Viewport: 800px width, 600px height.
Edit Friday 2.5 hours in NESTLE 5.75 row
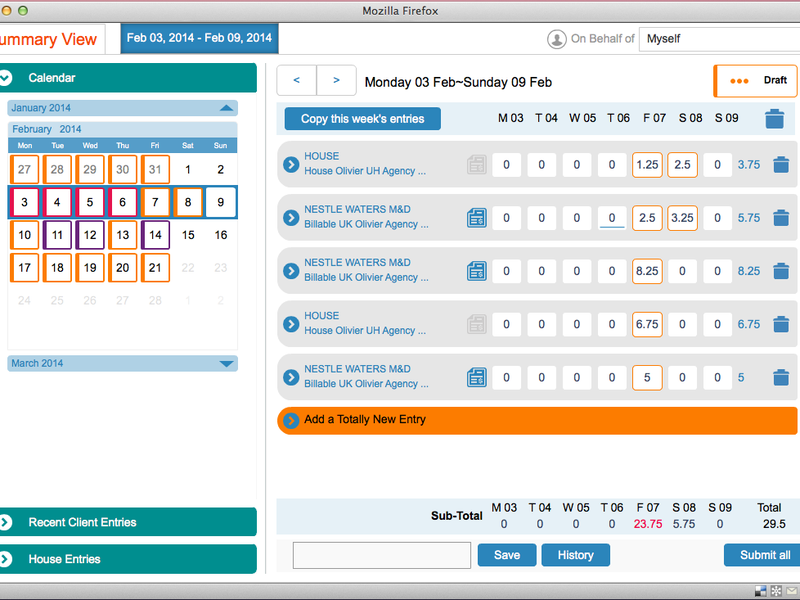[647, 218]
